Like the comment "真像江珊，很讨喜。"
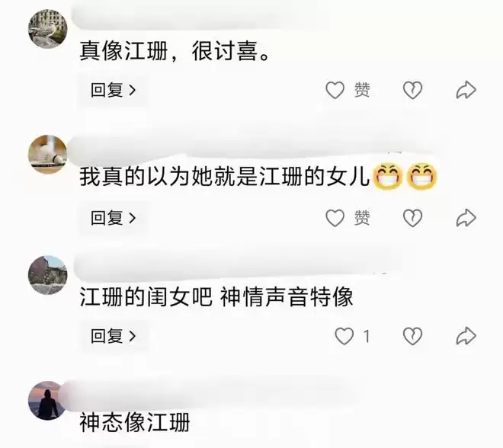This screenshot has width=503, height=448. (335, 90)
